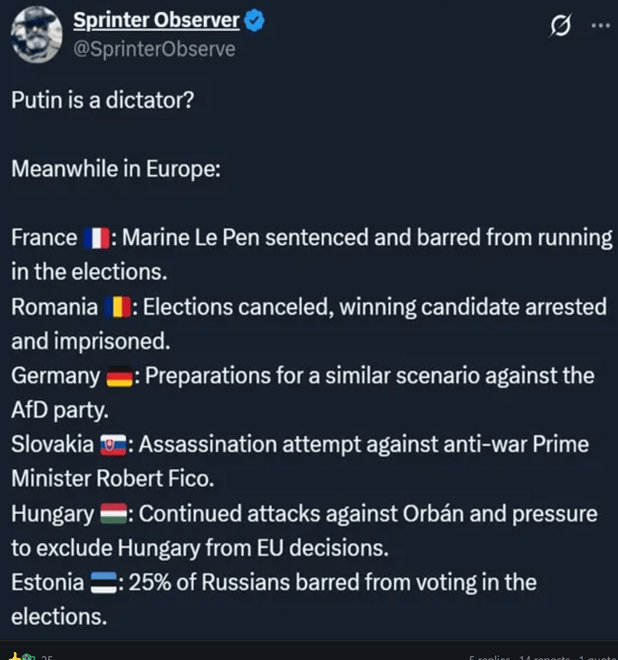The image size is (618, 660).
Task: Click the France flag emoji
Action: (96, 238)
